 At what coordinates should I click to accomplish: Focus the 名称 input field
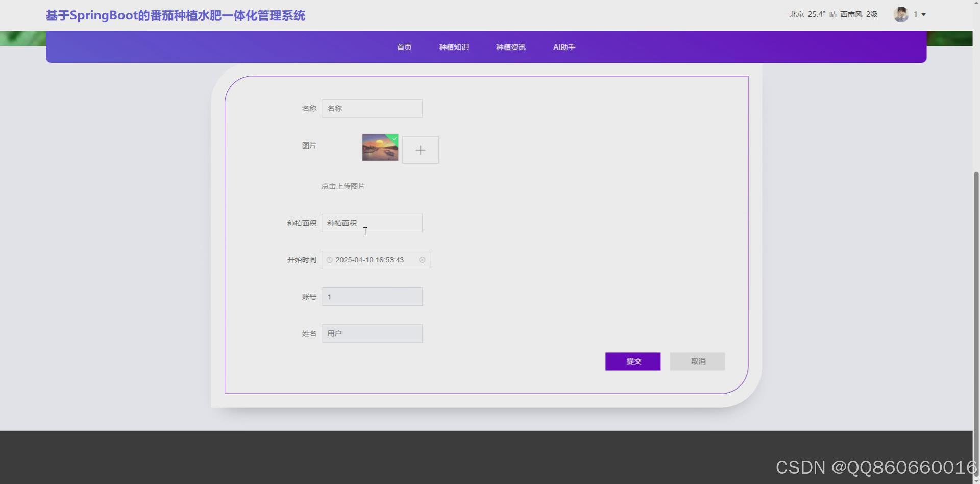click(x=372, y=108)
